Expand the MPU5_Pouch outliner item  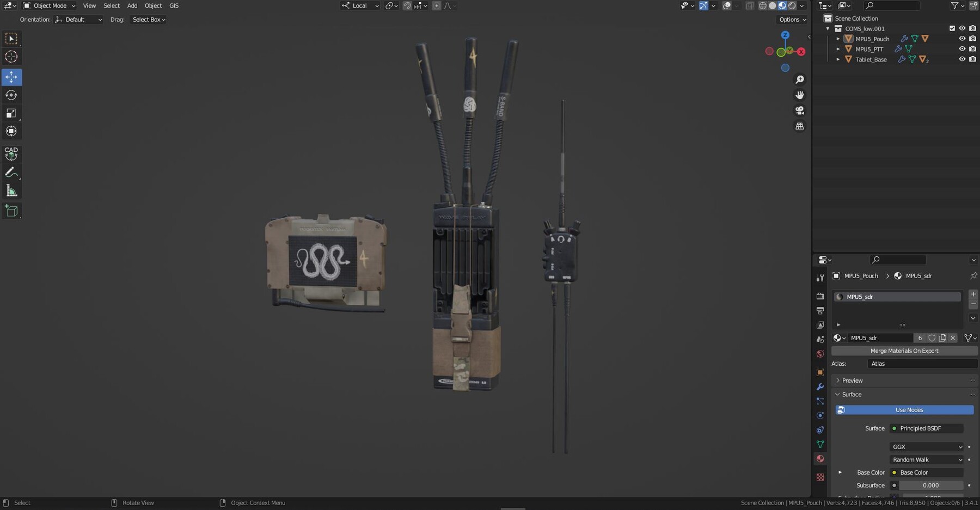tap(839, 39)
